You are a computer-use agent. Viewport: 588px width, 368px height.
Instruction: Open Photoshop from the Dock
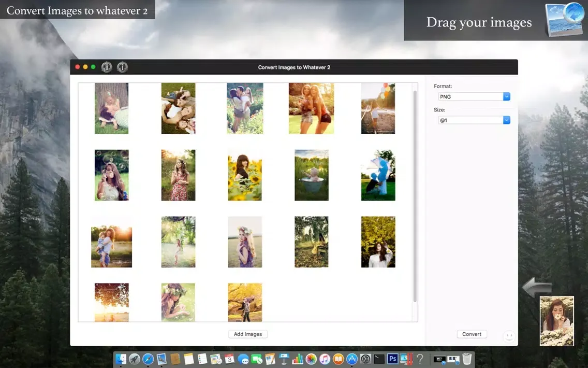pyautogui.click(x=392, y=359)
